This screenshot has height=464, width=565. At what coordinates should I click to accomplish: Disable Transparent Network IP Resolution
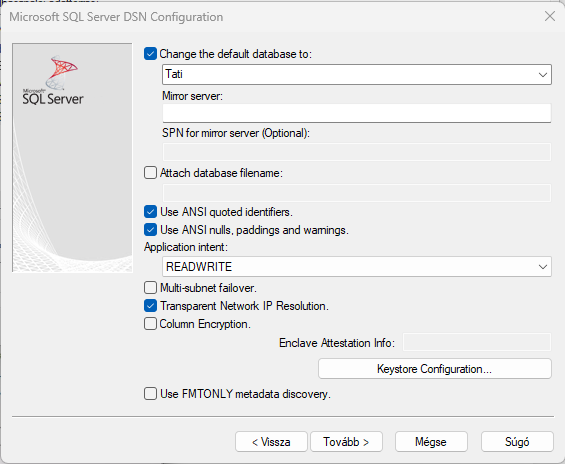click(x=150, y=305)
